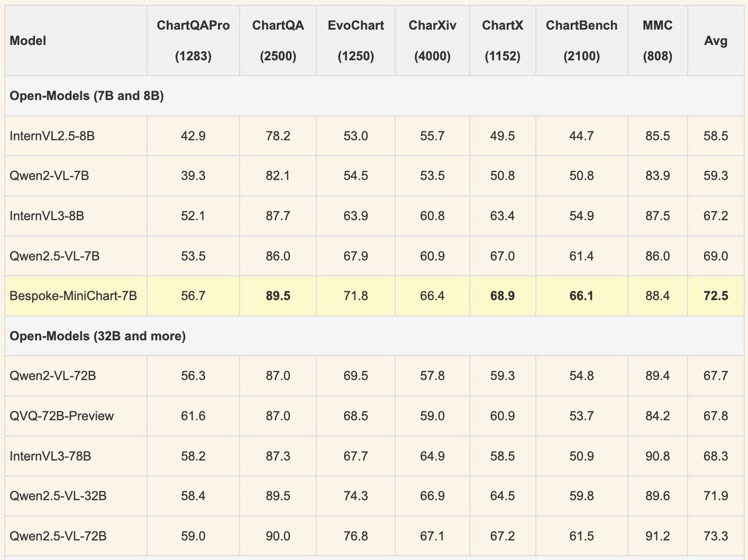Click InternVL3-8B EvoChart score 63.9

click(356, 216)
